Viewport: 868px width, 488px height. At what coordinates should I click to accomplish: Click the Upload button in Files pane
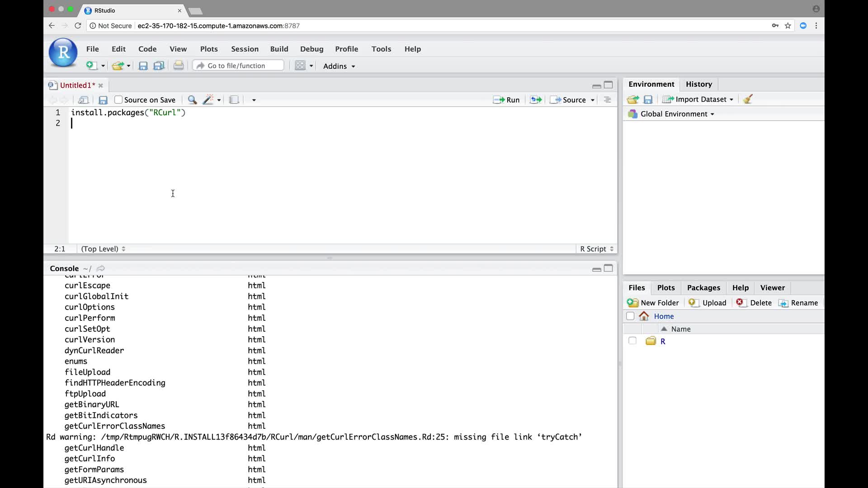click(x=708, y=303)
